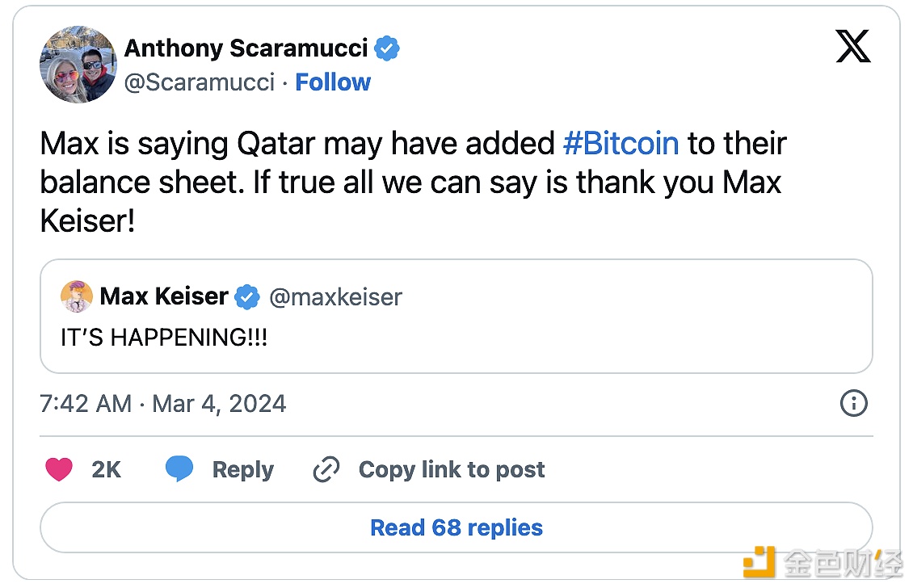Click the heart like icon
The height and width of the screenshot is (588, 913).
[58, 469]
